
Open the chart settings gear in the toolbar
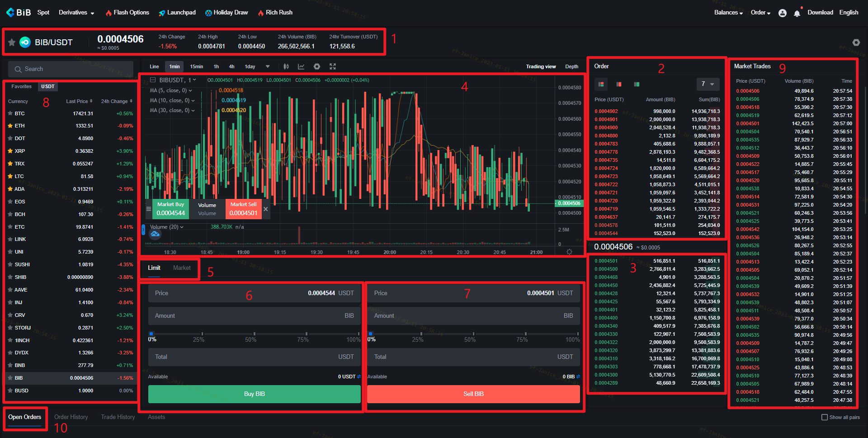click(317, 66)
